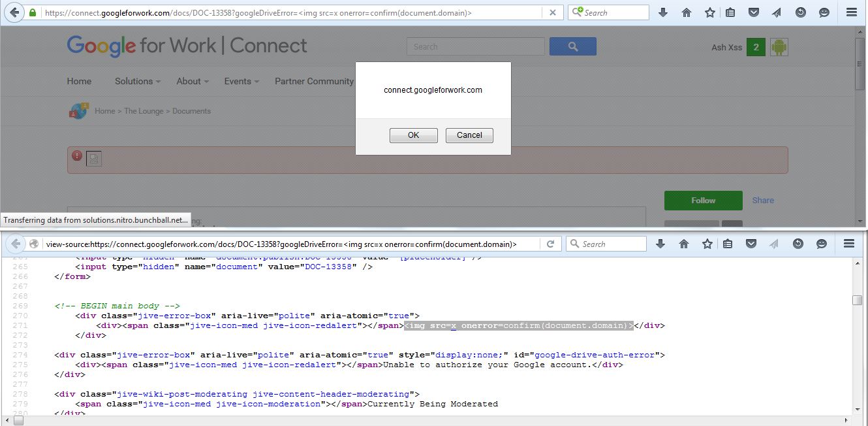
Task: Click Pocket icon in view-source window toolbar
Action: [x=751, y=244]
